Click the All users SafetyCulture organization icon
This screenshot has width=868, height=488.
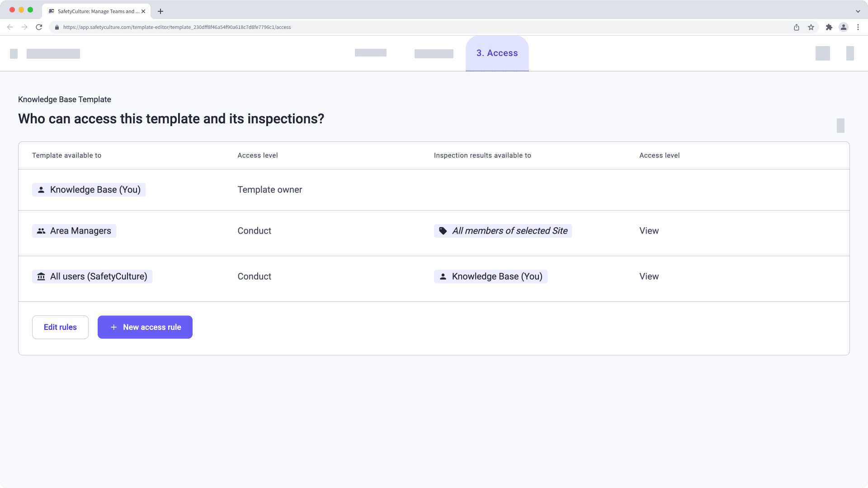click(x=41, y=277)
